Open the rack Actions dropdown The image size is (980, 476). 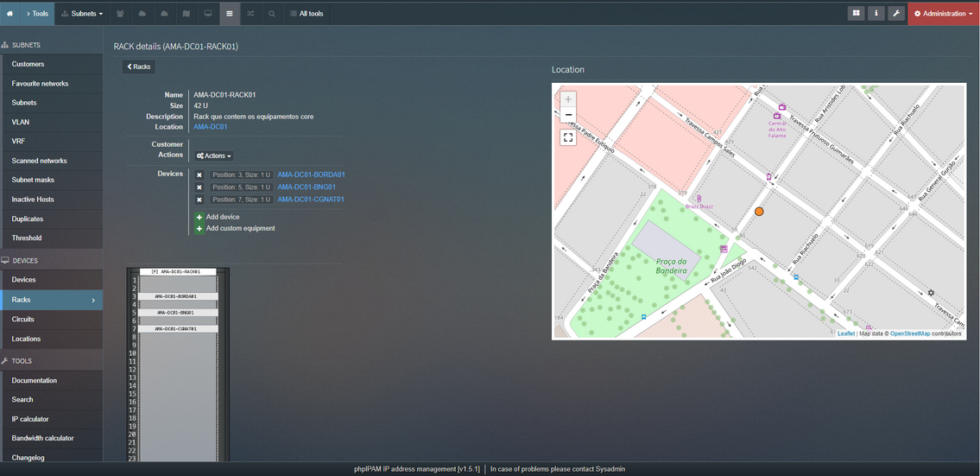pos(214,155)
